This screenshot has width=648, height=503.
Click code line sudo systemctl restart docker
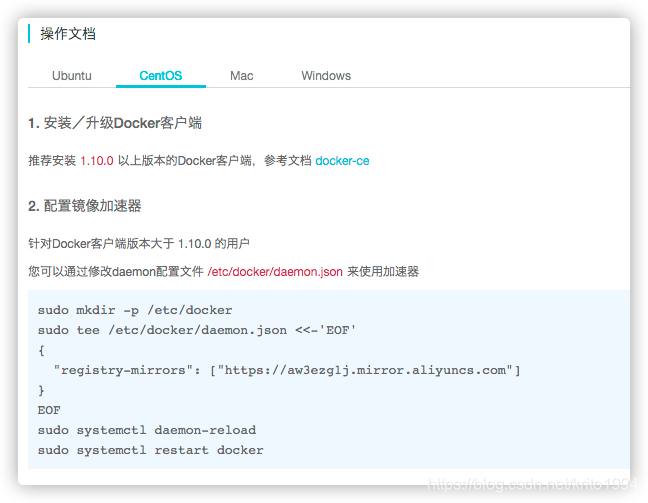tap(150, 450)
